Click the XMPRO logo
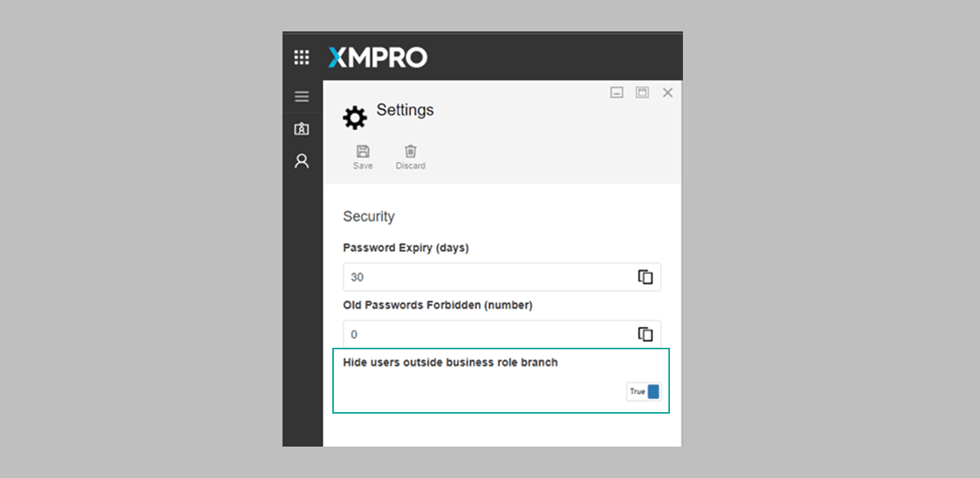Screen dimensions: 980x478 click(x=377, y=57)
